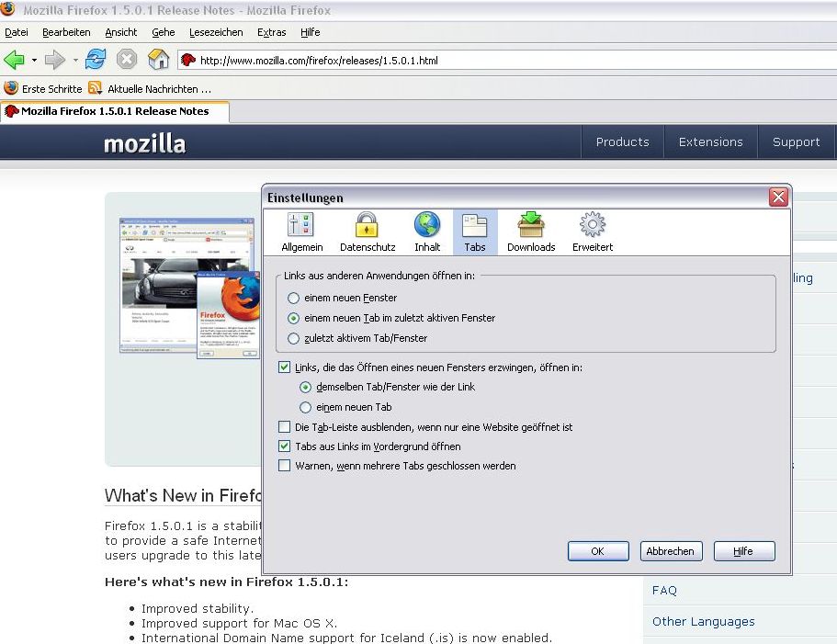Image resolution: width=837 pixels, height=644 pixels.
Task: Open the Ansicht menu
Action: 121,32
